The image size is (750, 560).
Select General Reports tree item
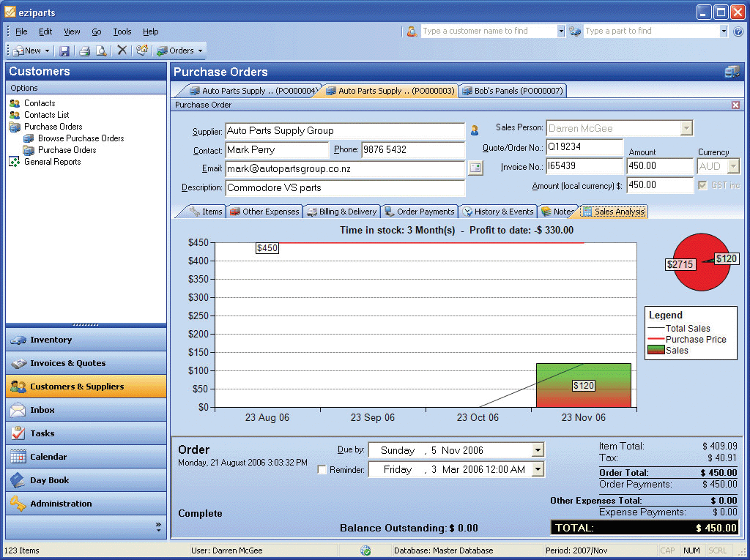[x=52, y=162]
